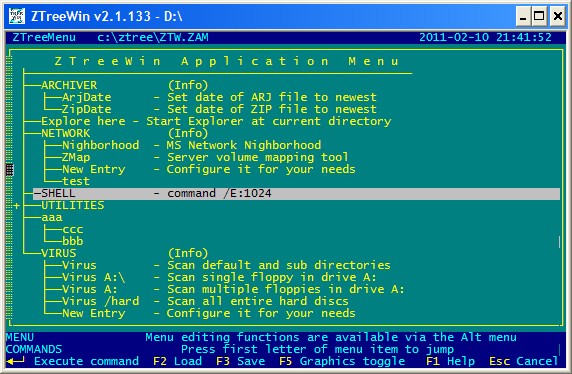Viewport: 572px width, 374px height.
Task: Click Esc Cancel command
Action: (524, 361)
